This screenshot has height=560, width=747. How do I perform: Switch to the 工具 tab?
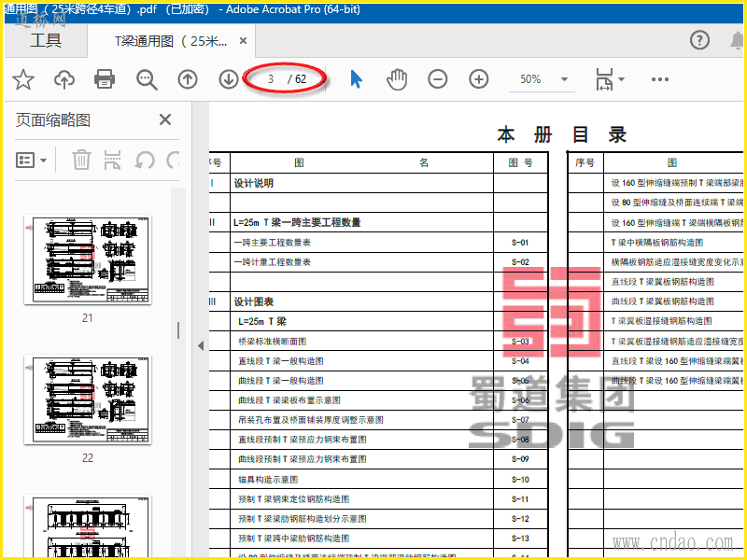[x=46, y=40]
